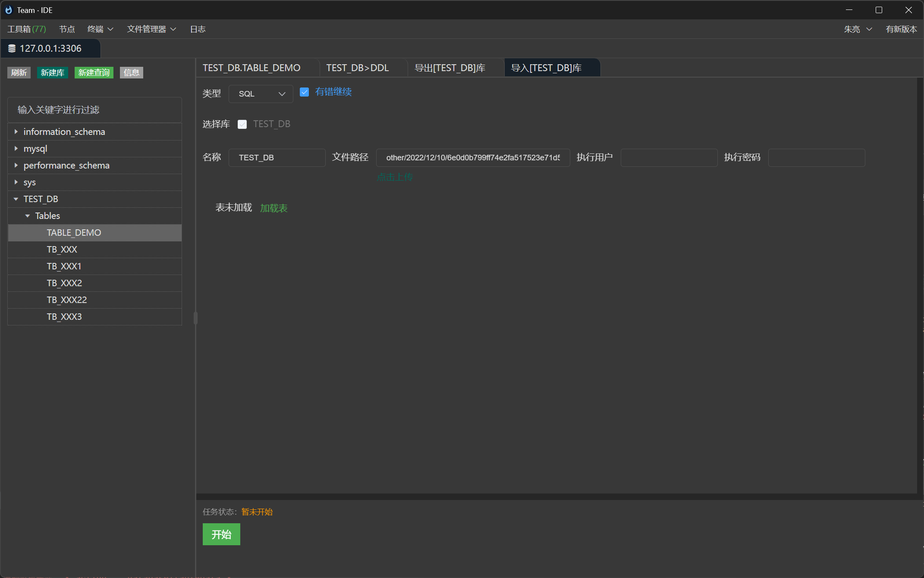The width and height of the screenshot is (924, 578).
Task: Focus the 执行用户 input field
Action: [x=669, y=157]
